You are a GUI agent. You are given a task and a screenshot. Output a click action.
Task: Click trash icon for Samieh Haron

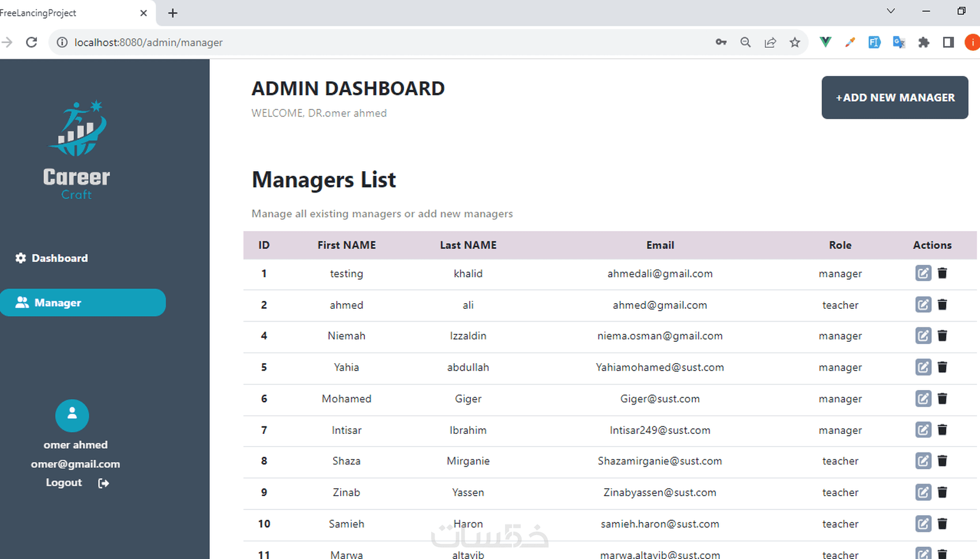coord(943,524)
